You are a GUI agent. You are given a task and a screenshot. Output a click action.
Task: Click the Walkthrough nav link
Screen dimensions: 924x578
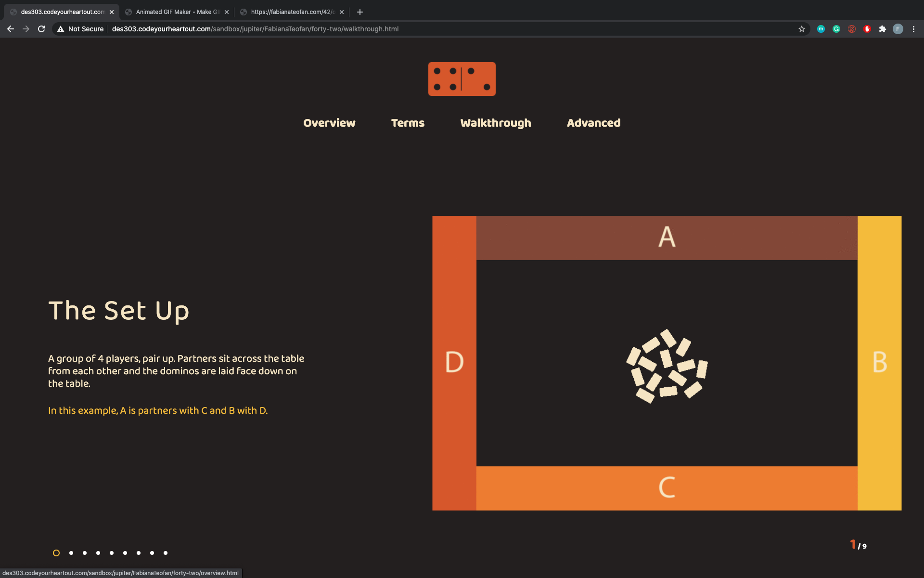pyautogui.click(x=495, y=123)
